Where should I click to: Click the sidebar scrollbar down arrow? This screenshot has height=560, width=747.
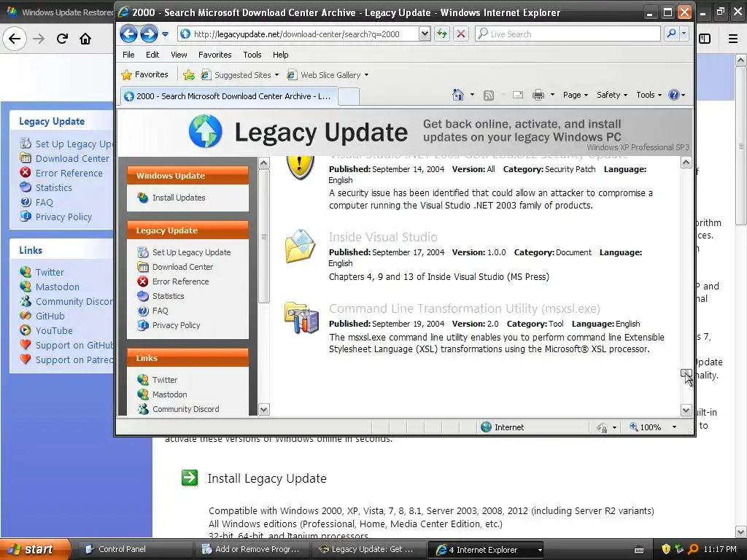[x=263, y=409]
